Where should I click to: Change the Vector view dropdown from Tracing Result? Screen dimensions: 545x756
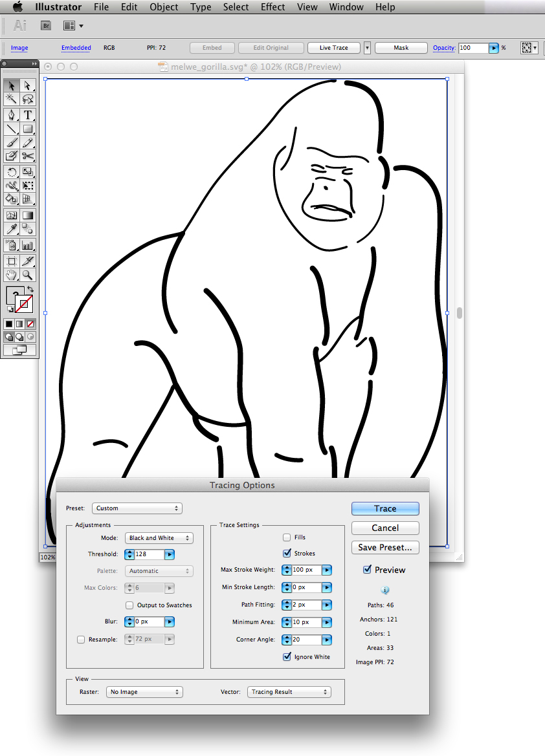289,691
